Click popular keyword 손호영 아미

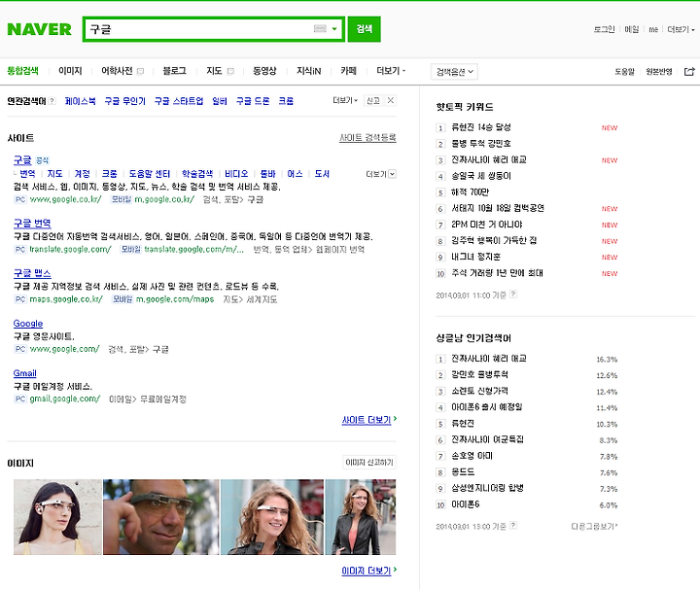click(x=472, y=456)
